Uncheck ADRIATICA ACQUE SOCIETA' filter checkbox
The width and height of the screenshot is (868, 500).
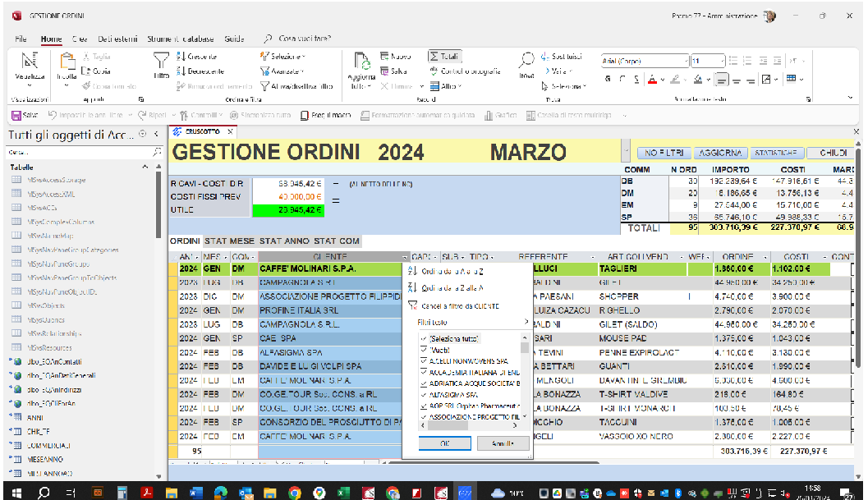pyautogui.click(x=424, y=383)
